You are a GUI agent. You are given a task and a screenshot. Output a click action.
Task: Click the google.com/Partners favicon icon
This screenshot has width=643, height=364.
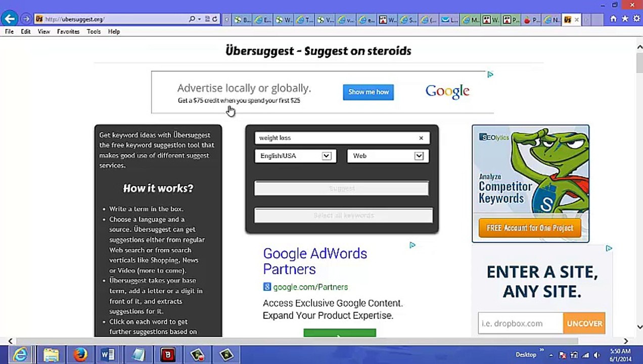(267, 287)
